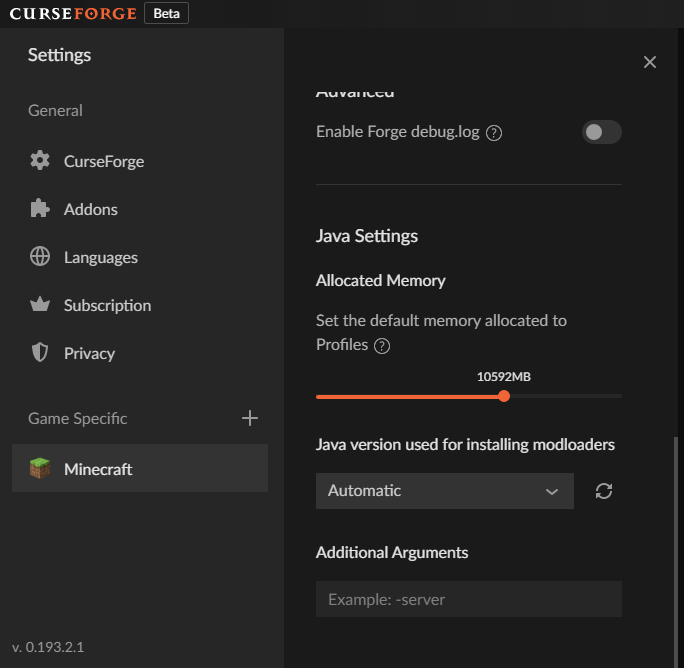The width and height of the screenshot is (684, 668).
Task: Click the CurseForge gear icon
Action: tap(40, 161)
